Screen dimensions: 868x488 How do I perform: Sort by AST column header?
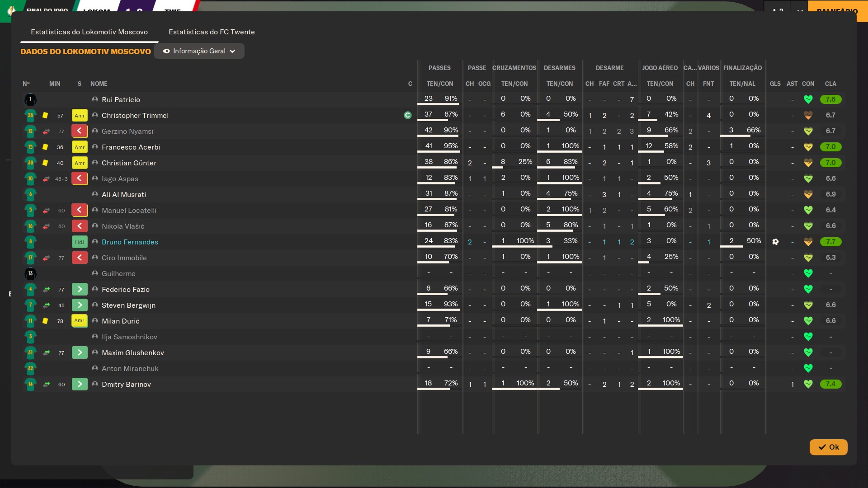(x=792, y=84)
